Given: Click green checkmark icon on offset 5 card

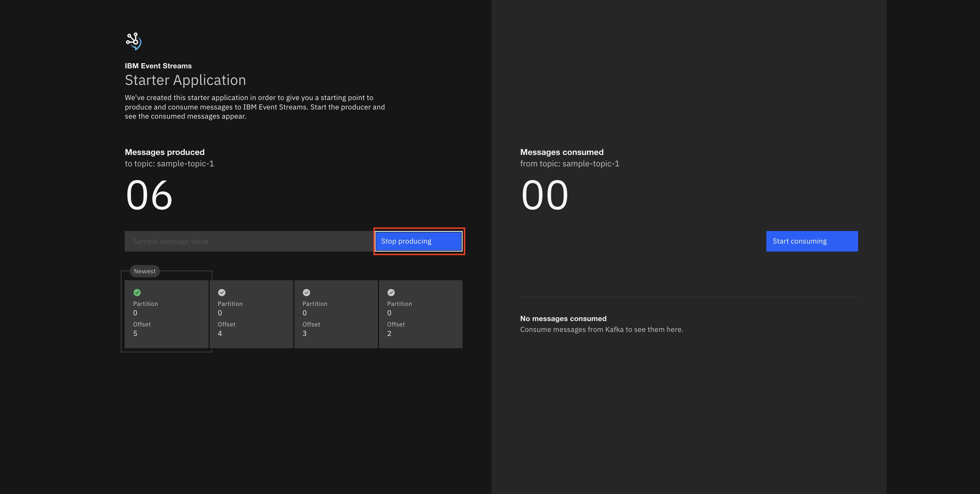Looking at the screenshot, I should coord(137,292).
